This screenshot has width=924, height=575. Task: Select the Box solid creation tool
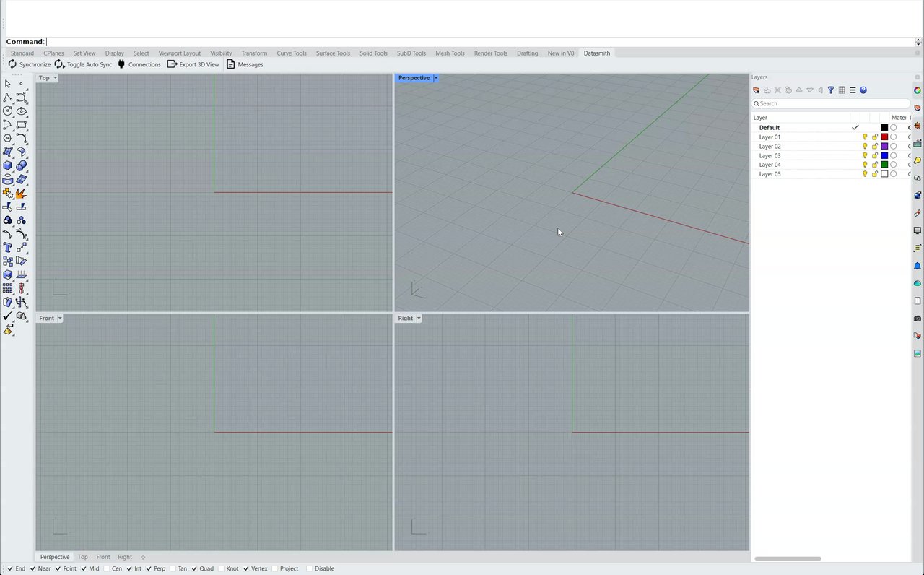click(x=8, y=166)
